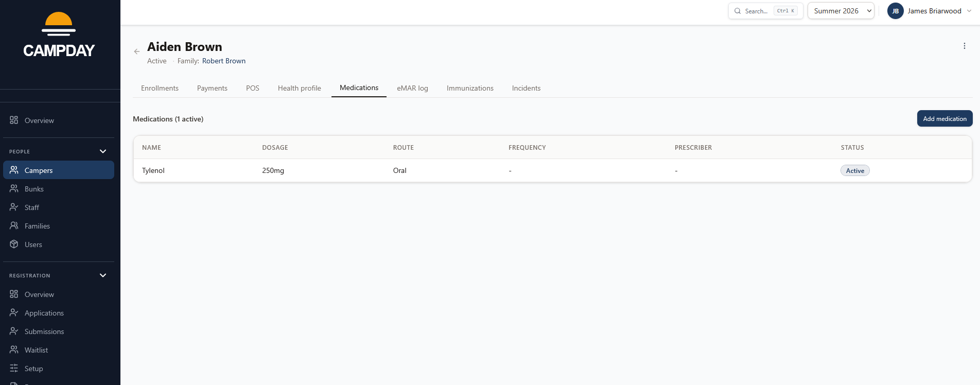Click the Tylenol medication name
Screen dimensions: 980x385
(153, 170)
